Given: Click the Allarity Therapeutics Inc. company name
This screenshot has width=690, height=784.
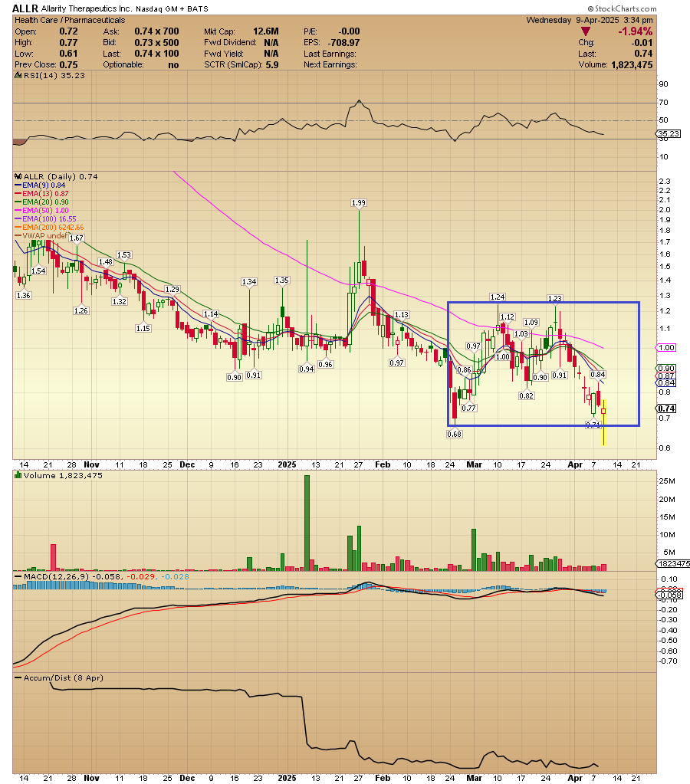Looking at the screenshot, I should coord(87,9).
